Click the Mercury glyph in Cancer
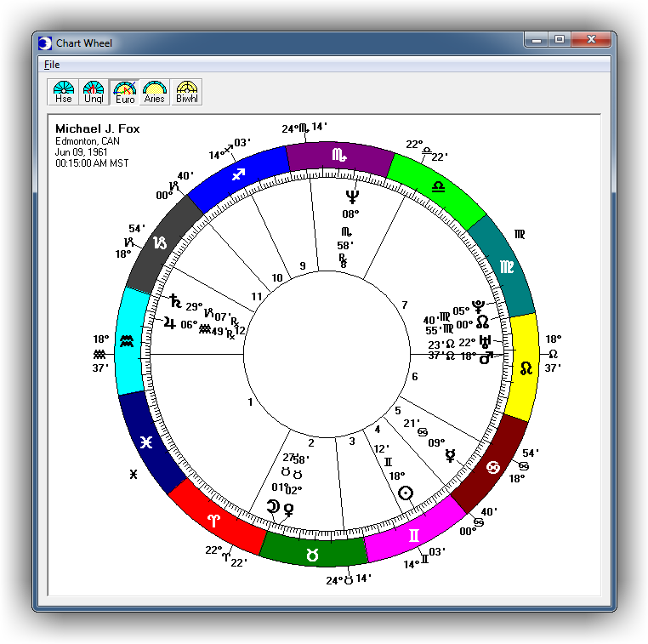Viewport: 648px width, 644px height. [x=450, y=455]
